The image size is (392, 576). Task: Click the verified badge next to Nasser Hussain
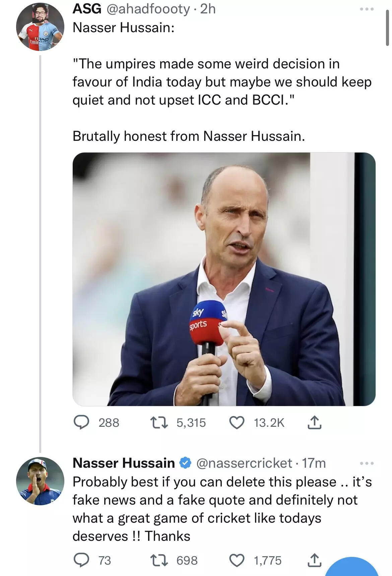coord(184,463)
